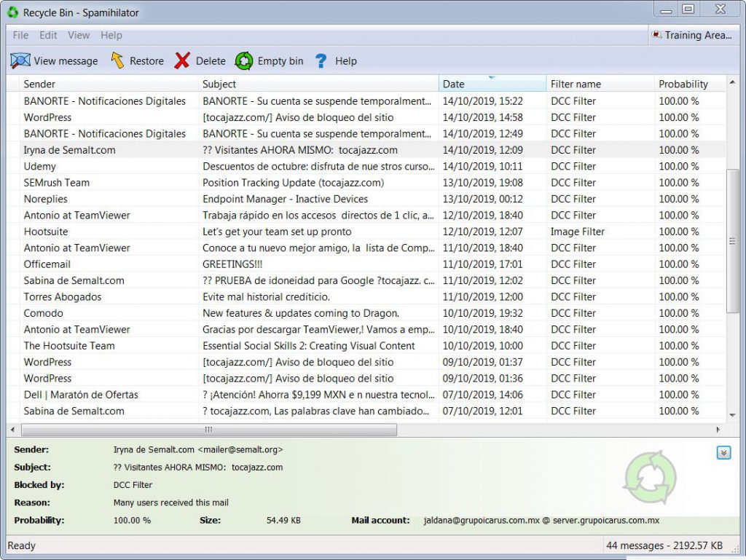Click the Essential Social Skills 2 subject
Screen dimensions: 746x560
point(309,346)
